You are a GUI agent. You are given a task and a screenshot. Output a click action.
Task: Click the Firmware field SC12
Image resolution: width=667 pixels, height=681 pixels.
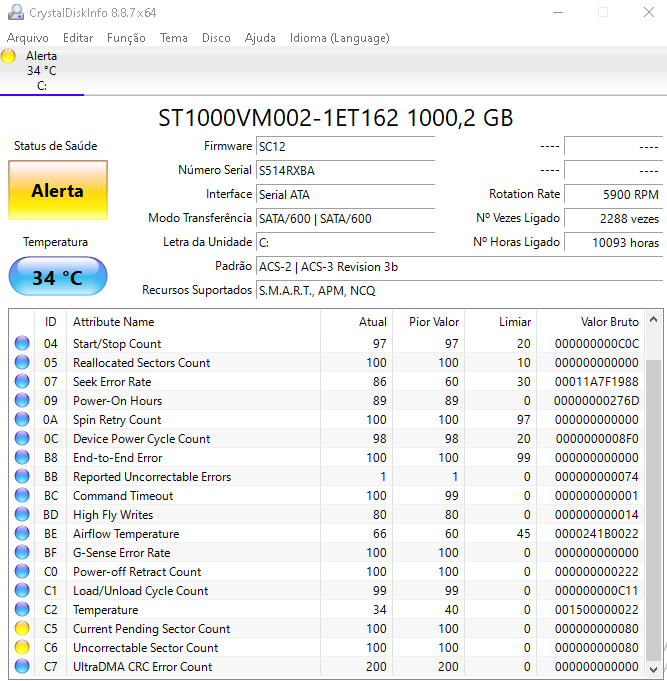pos(346,146)
